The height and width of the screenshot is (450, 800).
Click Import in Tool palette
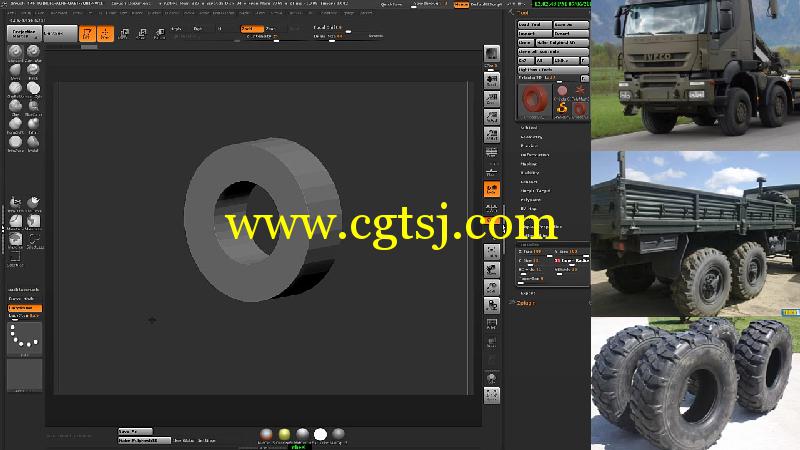tap(535, 34)
